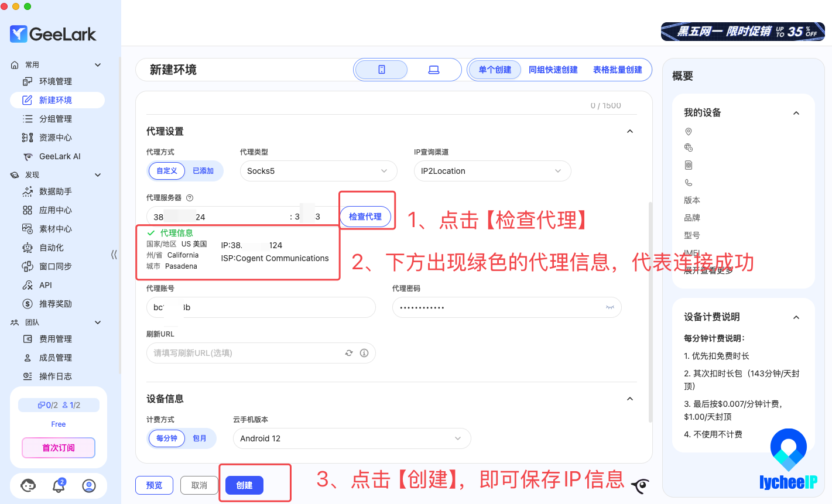Select the cloud phone device type
The height and width of the screenshot is (504, 832).
[x=382, y=70]
